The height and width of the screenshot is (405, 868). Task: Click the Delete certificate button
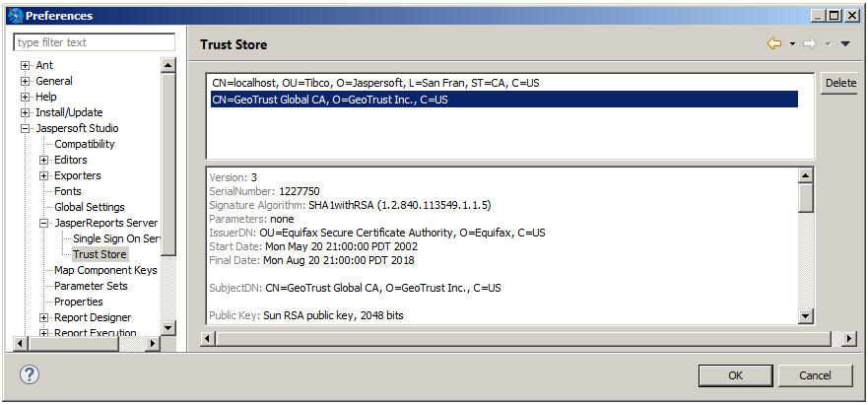click(x=840, y=83)
